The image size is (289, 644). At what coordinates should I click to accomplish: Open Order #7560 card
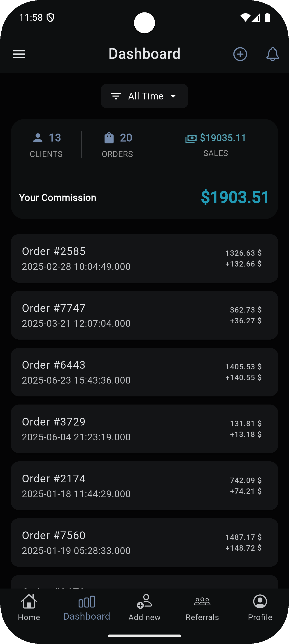pos(144,542)
